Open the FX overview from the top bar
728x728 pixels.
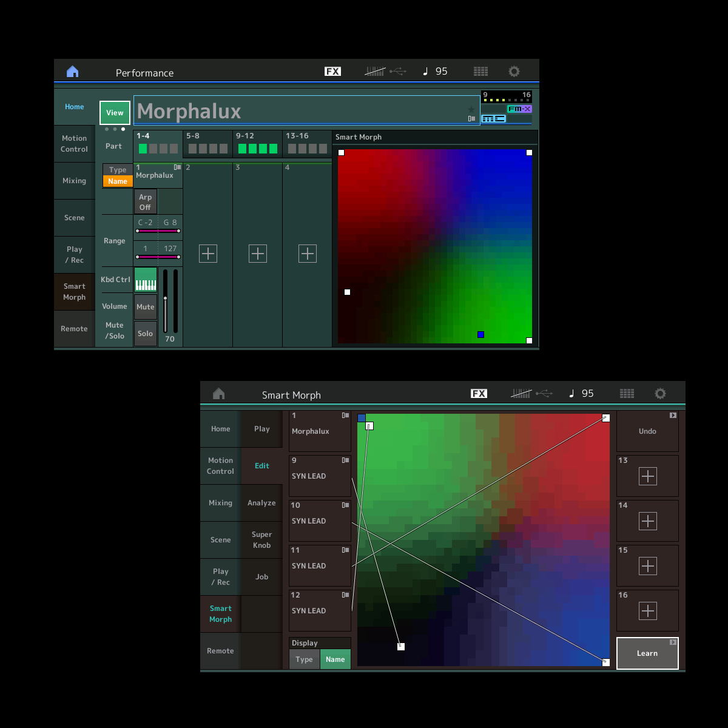coord(331,71)
